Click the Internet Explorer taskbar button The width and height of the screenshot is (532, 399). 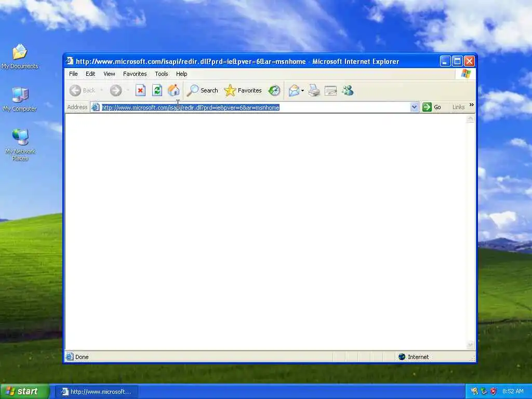pos(97,392)
